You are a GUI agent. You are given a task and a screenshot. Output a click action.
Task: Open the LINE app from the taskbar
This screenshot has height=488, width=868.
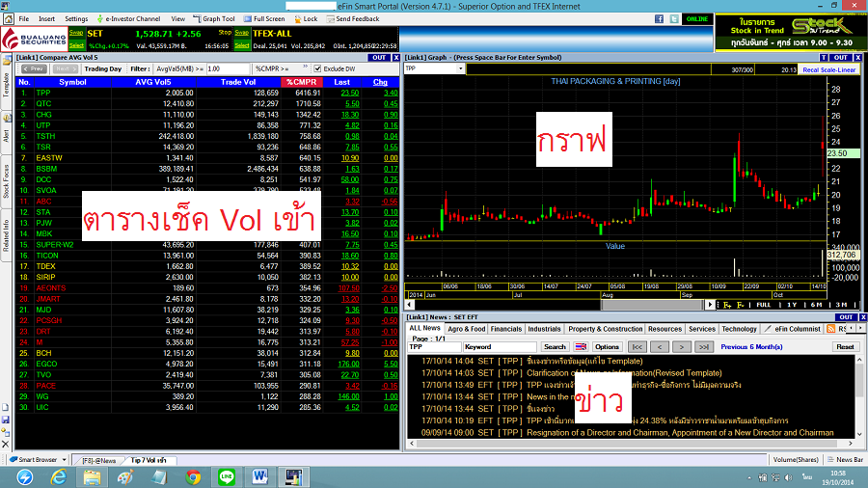(x=227, y=477)
